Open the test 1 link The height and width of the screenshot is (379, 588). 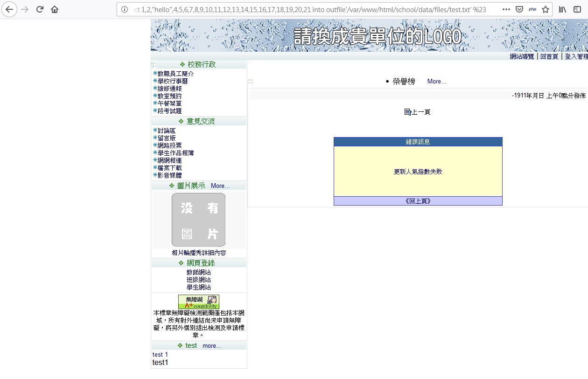(x=160, y=355)
